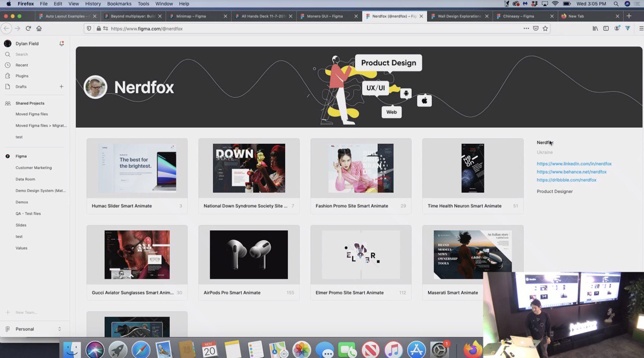This screenshot has width=644, height=358.
Task: Bookmark this page with the star icon
Action: click(545, 29)
